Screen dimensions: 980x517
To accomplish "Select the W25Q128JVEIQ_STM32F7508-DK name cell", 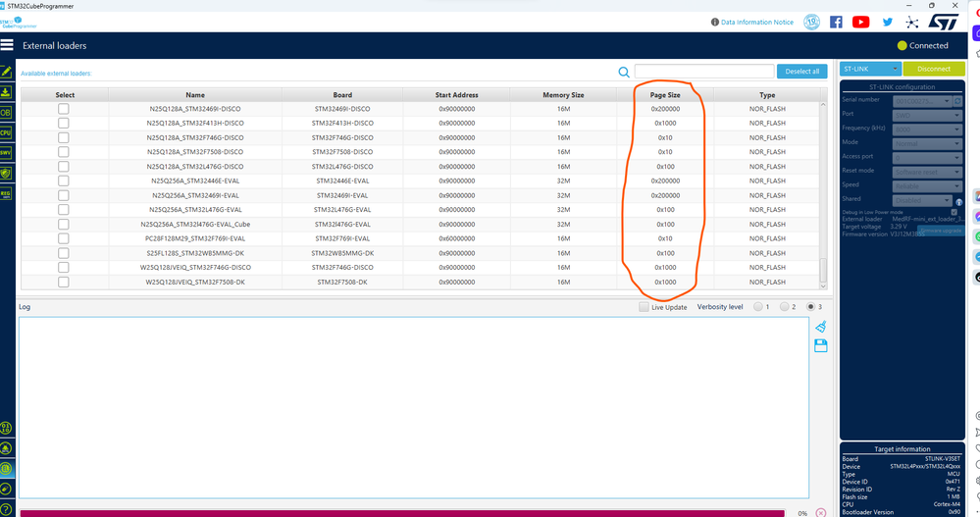I will 195,282.
